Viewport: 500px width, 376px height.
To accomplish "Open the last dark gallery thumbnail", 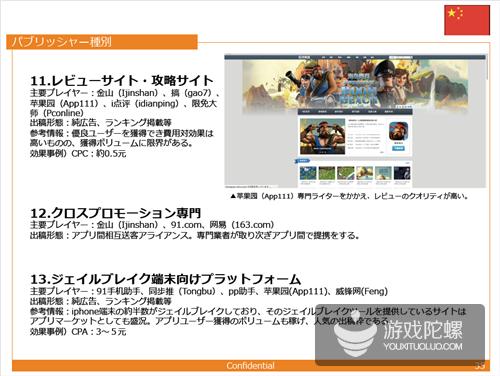I will tap(402, 173).
